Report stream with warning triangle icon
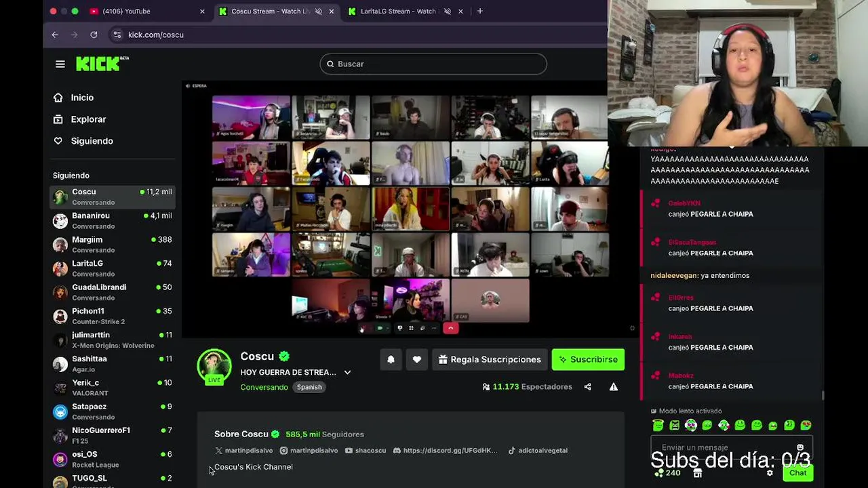This screenshot has height=488, width=868. pos(614,387)
